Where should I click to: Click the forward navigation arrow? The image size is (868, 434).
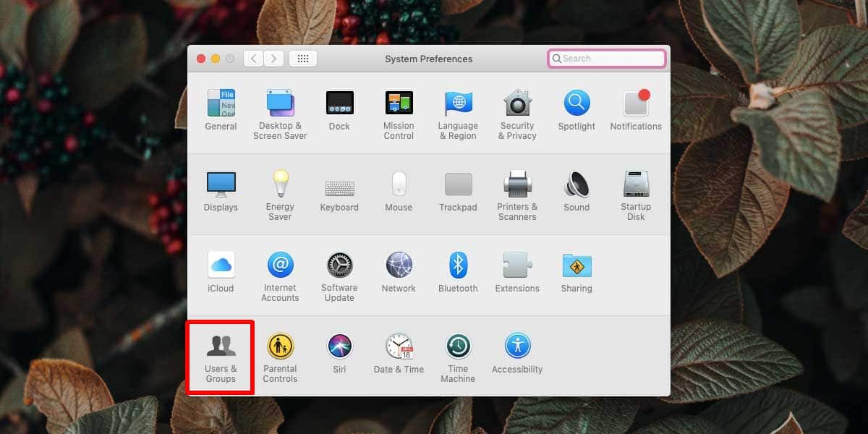[273, 59]
